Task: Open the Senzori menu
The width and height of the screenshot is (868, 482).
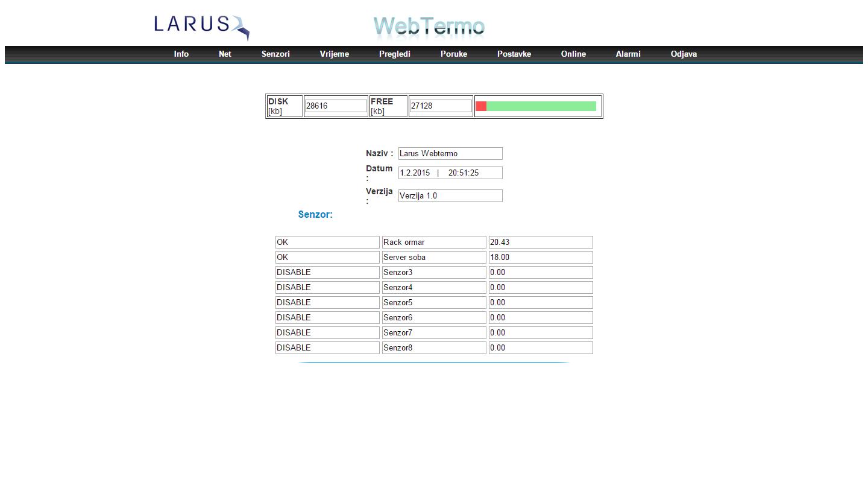Action: [x=275, y=54]
